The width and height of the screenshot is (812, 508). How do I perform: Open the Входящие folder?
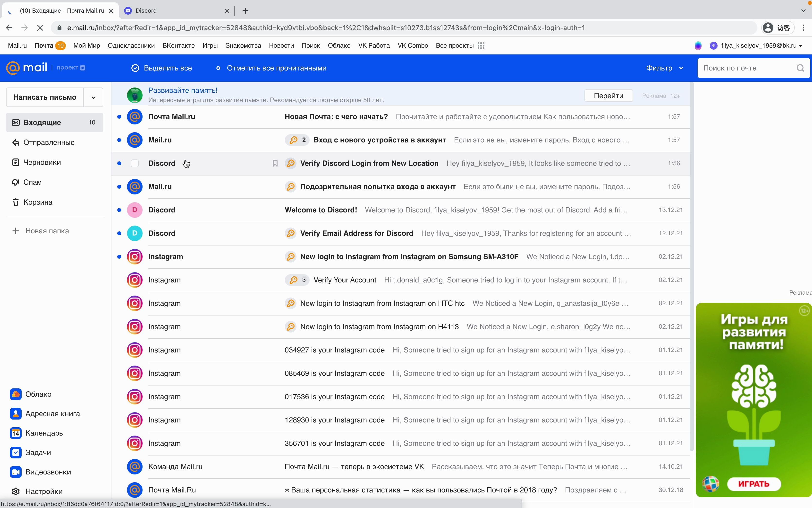click(x=54, y=122)
